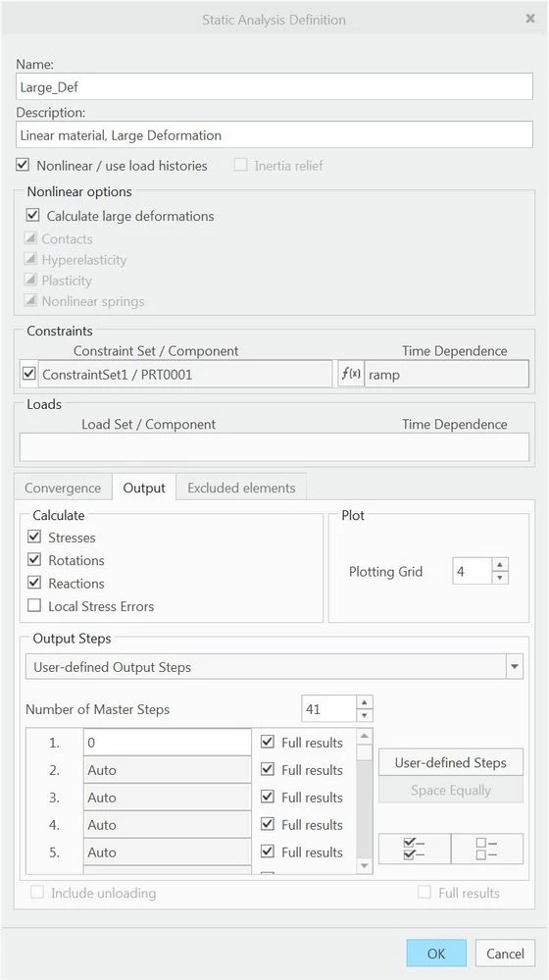This screenshot has height=980, width=549.
Task: Decrement Number of Master Steps
Action: click(365, 715)
